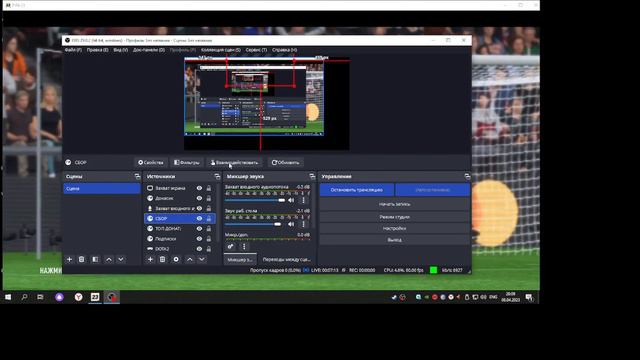The height and width of the screenshot is (360, 640).
Task: Open the Справка menu
Action: 284,50
